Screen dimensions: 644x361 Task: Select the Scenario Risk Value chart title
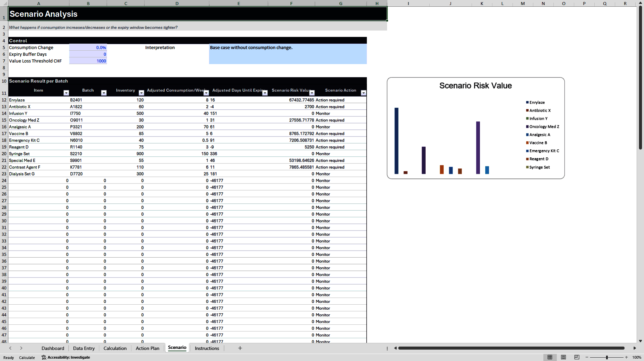pyautogui.click(x=475, y=86)
